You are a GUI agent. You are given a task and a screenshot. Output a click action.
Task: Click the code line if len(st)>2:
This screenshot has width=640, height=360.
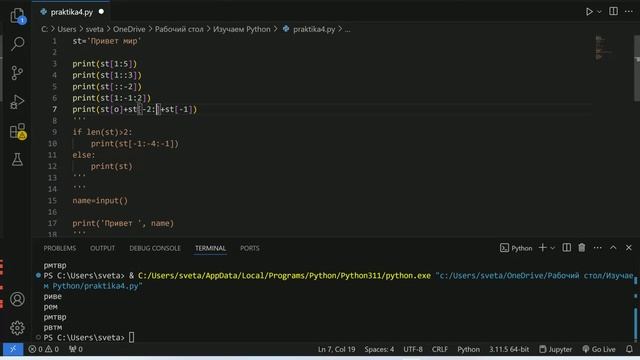[x=102, y=132]
